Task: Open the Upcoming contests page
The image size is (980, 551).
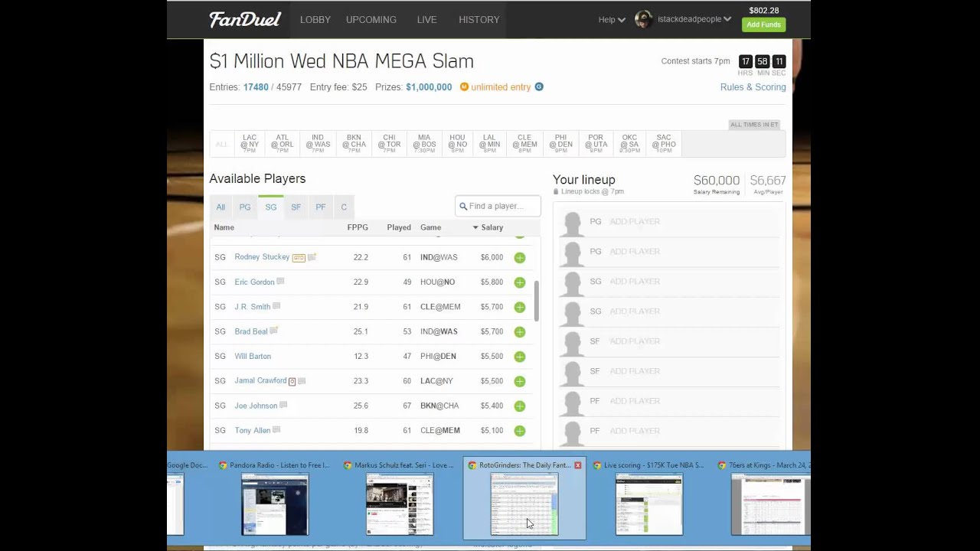Action: (x=371, y=20)
